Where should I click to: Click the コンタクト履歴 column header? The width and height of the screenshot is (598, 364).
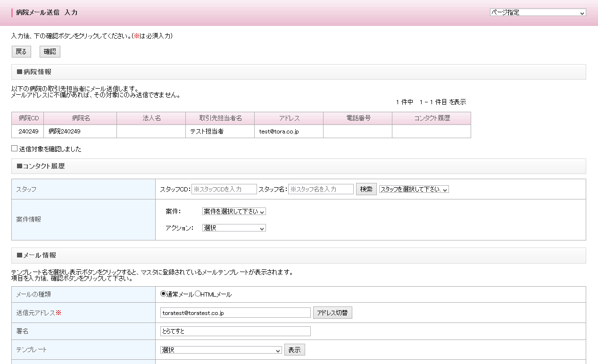[x=432, y=118]
